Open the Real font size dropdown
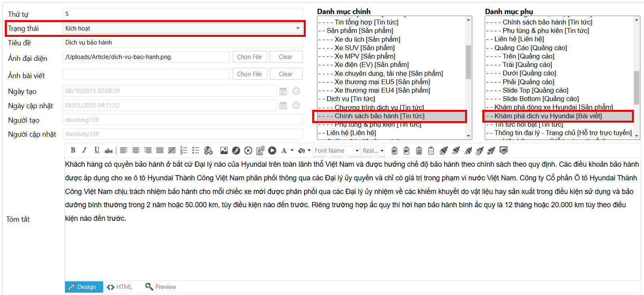 (382, 151)
